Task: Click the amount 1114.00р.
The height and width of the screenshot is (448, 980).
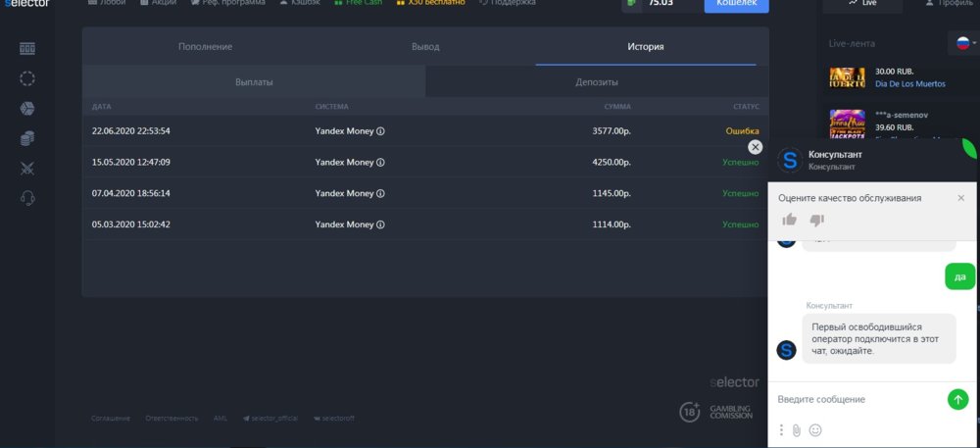Action: [x=612, y=224]
